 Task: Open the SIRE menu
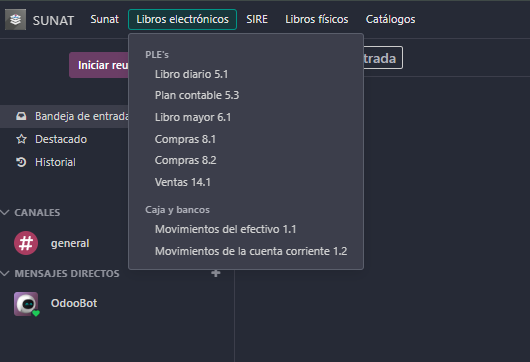tap(257, 20)
